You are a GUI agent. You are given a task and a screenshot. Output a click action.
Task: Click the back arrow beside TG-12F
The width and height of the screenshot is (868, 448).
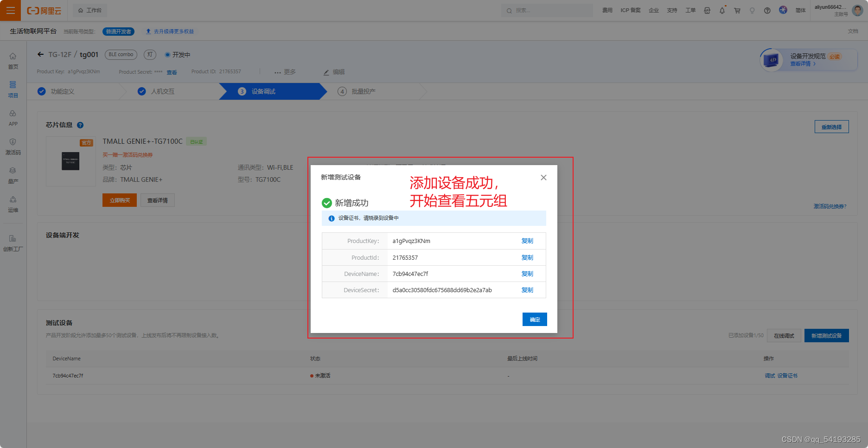click(x=41, y=54)
